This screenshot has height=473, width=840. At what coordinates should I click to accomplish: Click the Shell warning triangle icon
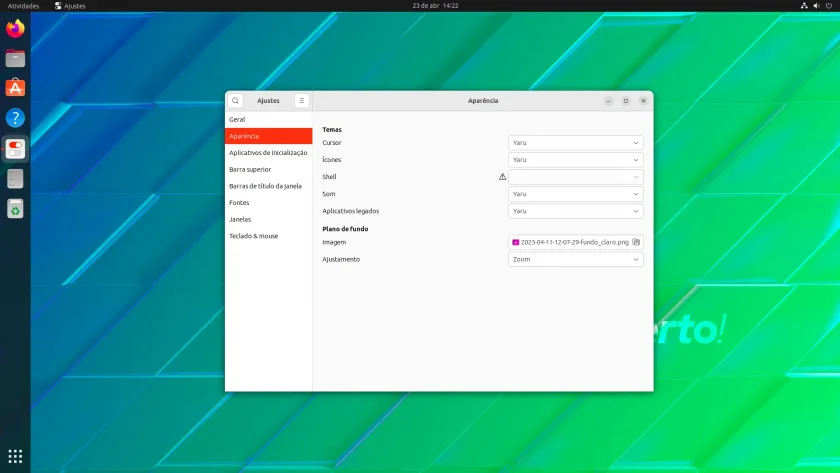[x=502, y=177]
